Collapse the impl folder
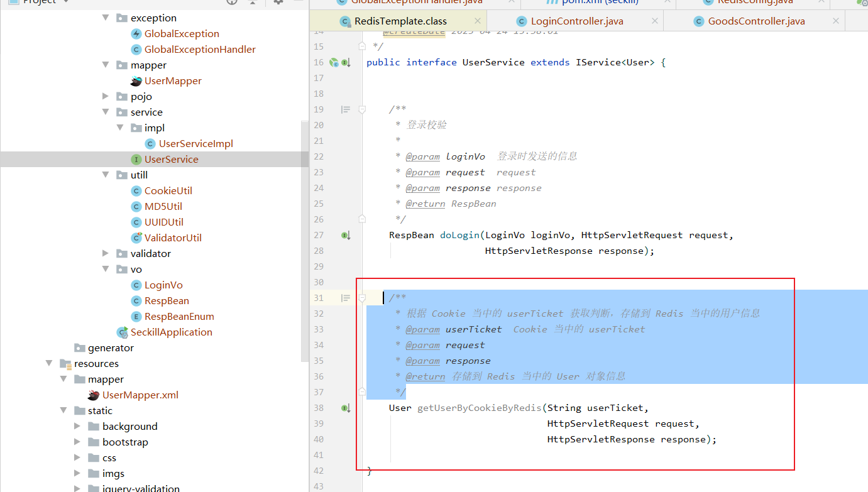The height and width of the screenshot is (492, 868). coord(119,128)
